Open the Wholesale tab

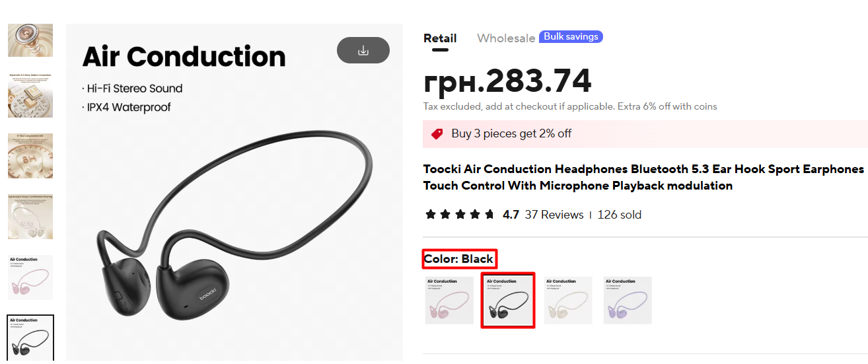point(506,38)
